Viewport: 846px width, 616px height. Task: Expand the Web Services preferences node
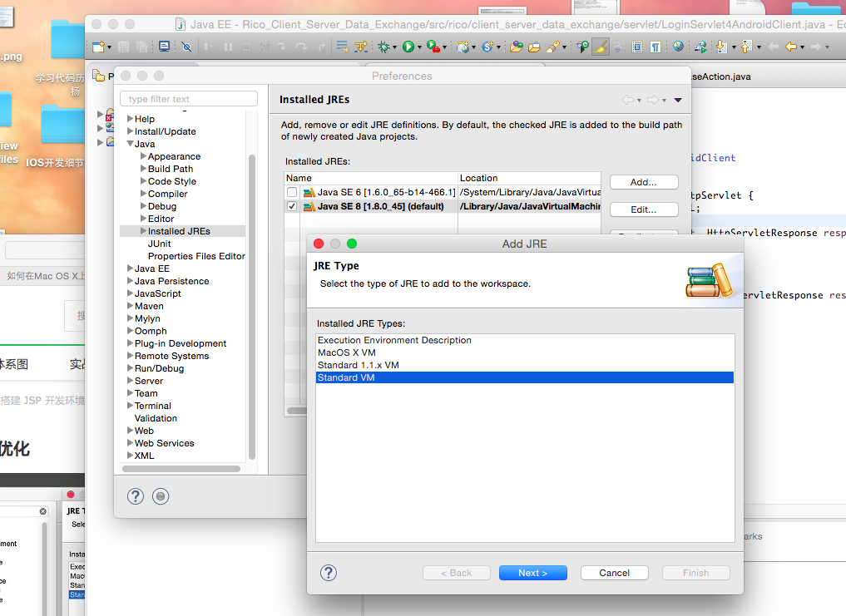click(x=130, y=443)
